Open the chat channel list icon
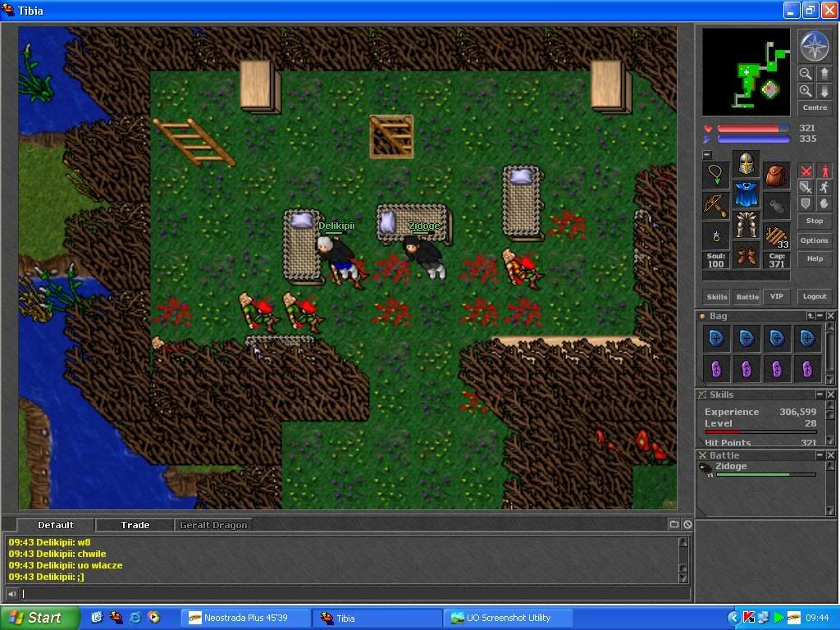Viewport: 840px width, 630px height. pos(674,524)
